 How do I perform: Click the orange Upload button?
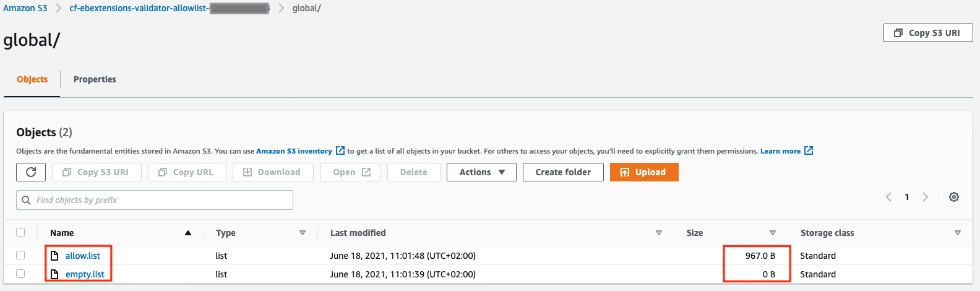click(644, 172)
